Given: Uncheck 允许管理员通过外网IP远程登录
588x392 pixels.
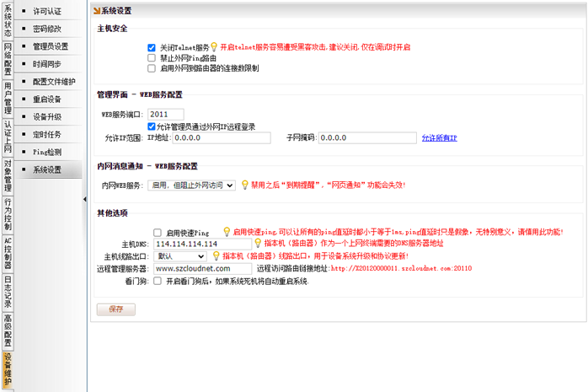Looking at the screenshot, I should click(152, 126).
